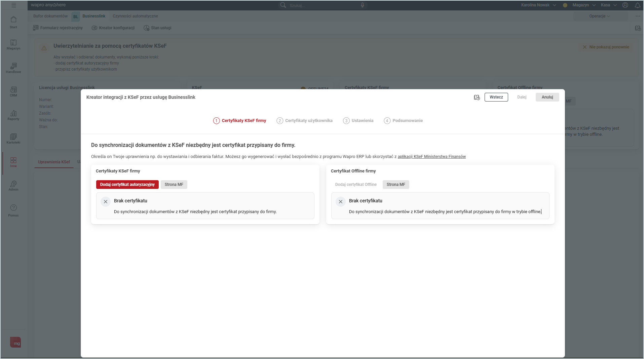Viewport: 644px width, 359px height.
Task: Open Stan usługi
Action: point(157,28)
